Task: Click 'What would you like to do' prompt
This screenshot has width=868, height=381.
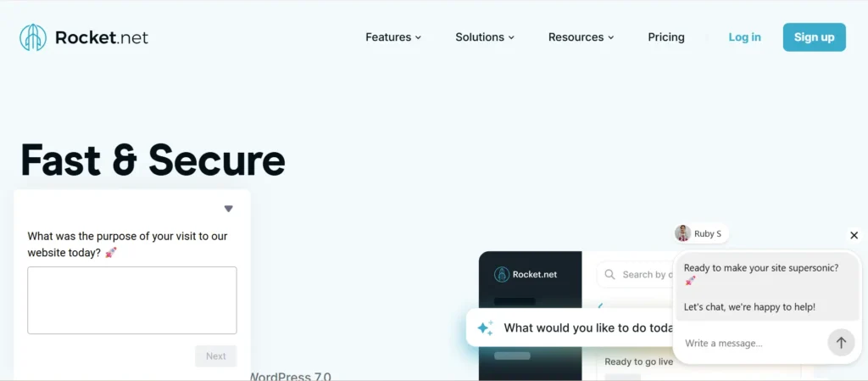Action: click(588, 328)
